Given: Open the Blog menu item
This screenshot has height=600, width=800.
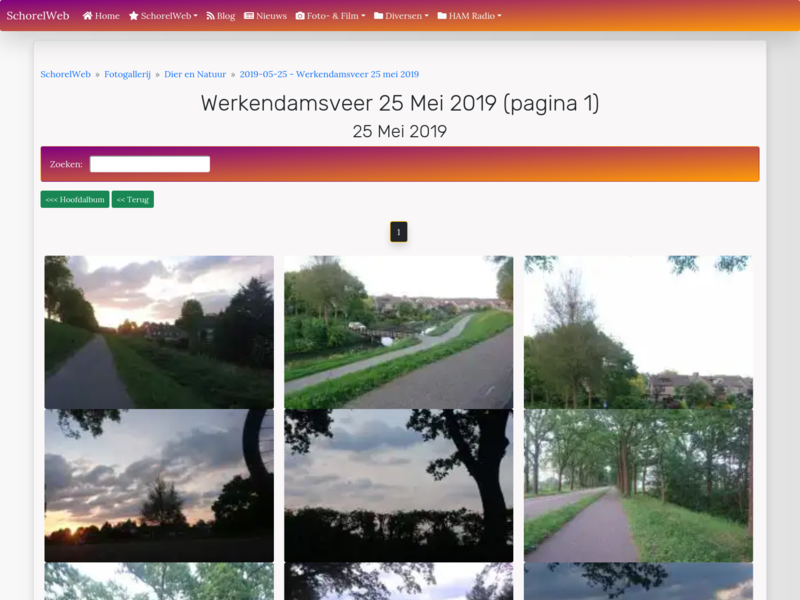Looking at the screenshot, I should (x=220, y=16).
